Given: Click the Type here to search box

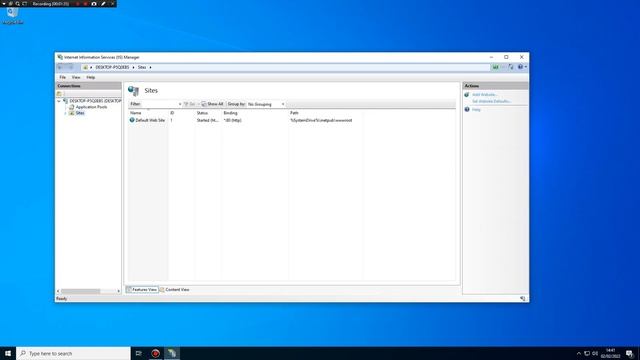Looking at the screenshot, I should [73, 353].
